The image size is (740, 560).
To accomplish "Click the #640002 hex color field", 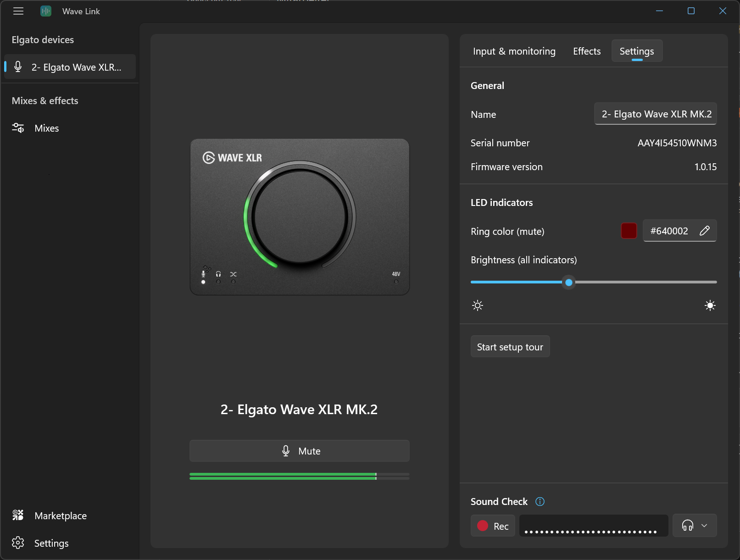I will point(679,231).
